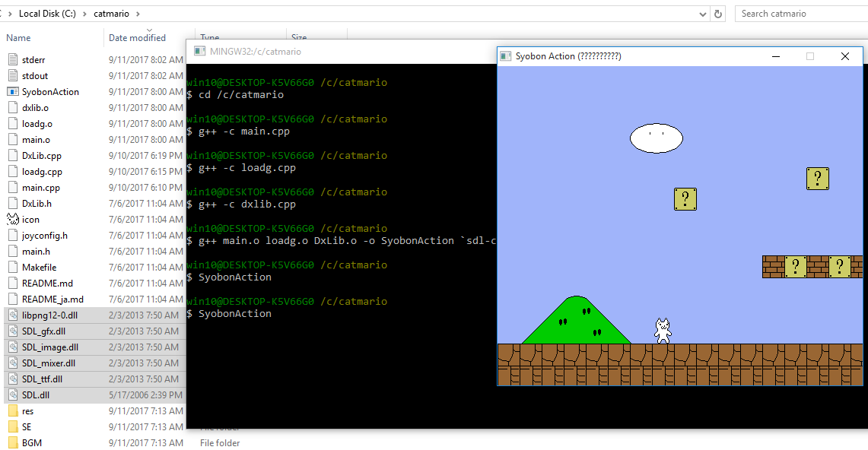Select the stdout file icon

13,76
